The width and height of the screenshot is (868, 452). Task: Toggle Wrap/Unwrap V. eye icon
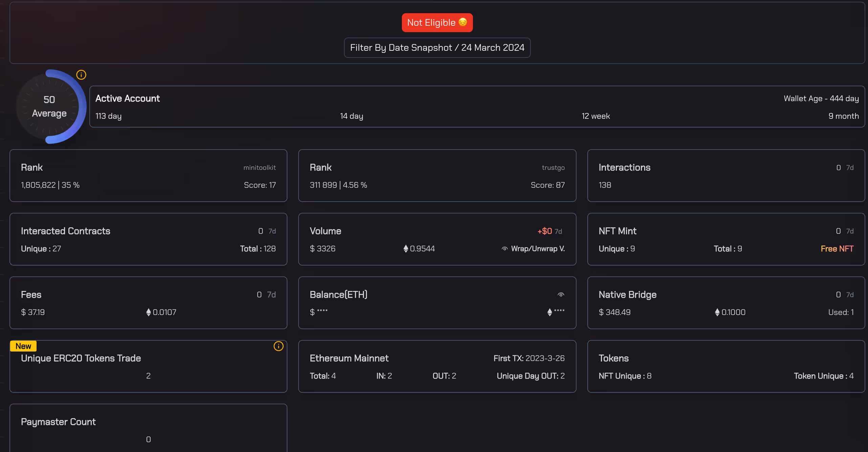tap(504, 249)
